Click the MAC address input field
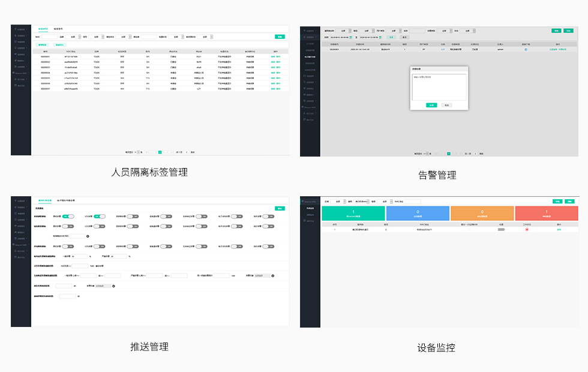588x372 pixels. (48, 37)
